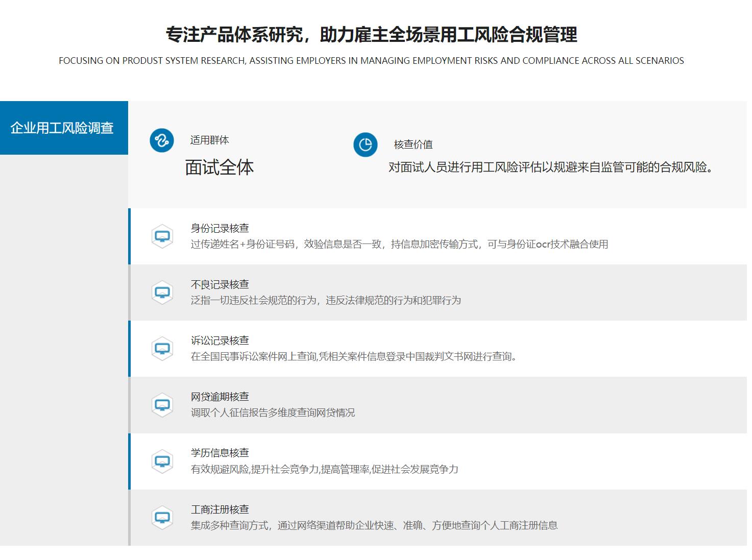Click the 核查价值 label

[414, 144]
